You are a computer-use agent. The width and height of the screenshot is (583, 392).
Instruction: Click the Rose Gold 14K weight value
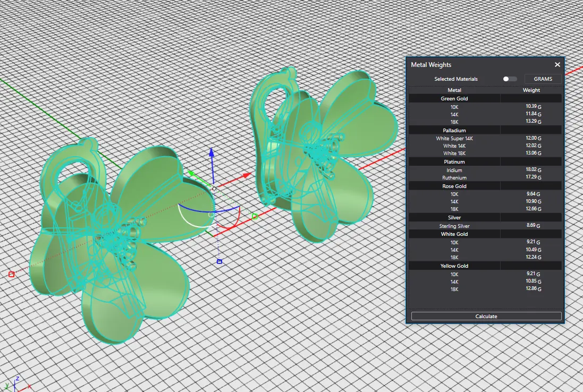(x=531, y=202)
